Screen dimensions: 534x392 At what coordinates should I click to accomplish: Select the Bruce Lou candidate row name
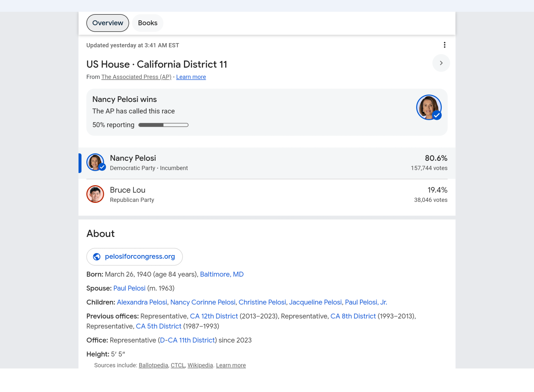128,190
